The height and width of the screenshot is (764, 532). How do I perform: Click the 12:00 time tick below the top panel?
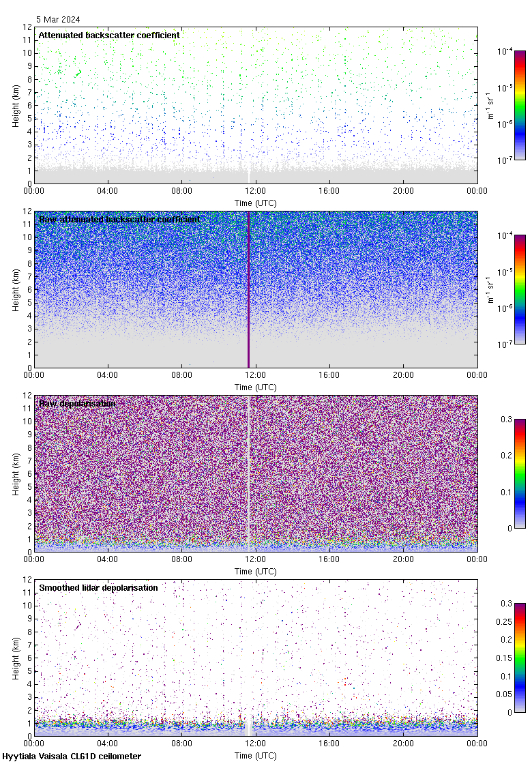(256, 192)
